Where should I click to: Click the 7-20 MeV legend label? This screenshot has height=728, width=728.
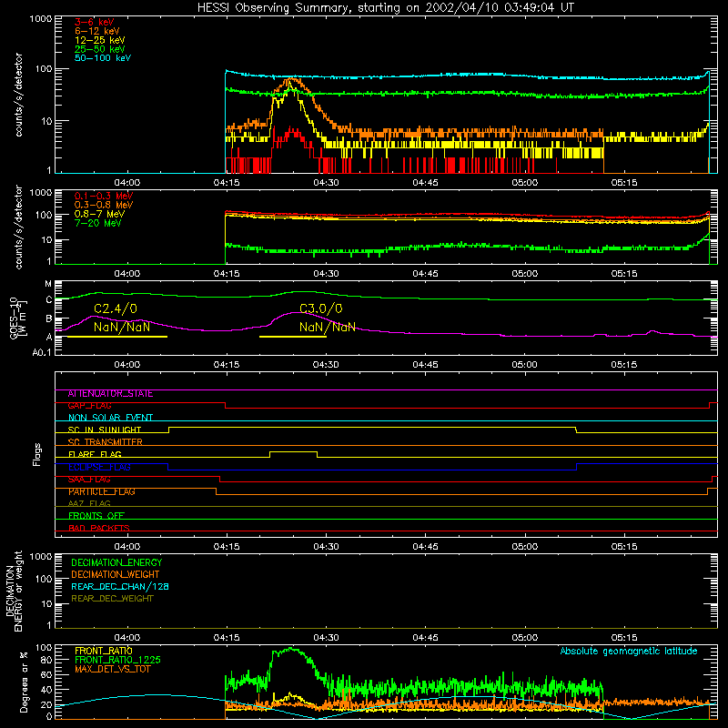click(97, 223)
